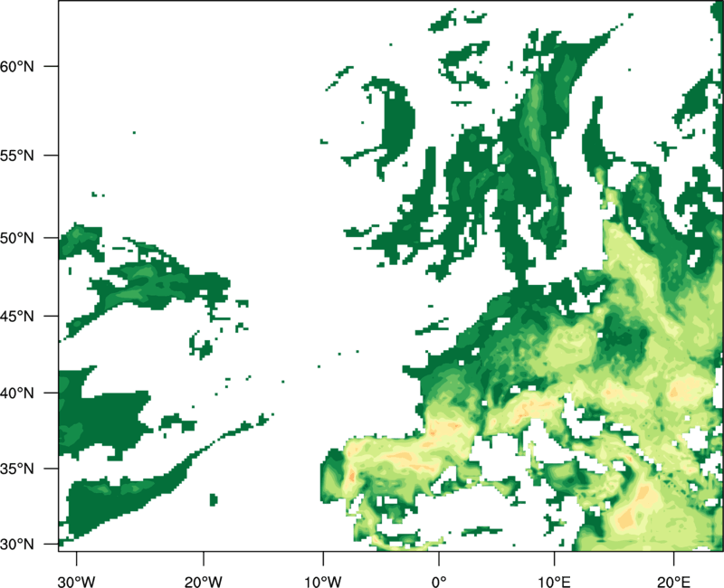Click the 55°N latitude label
The image size is (724, 588).
(17, 156)
